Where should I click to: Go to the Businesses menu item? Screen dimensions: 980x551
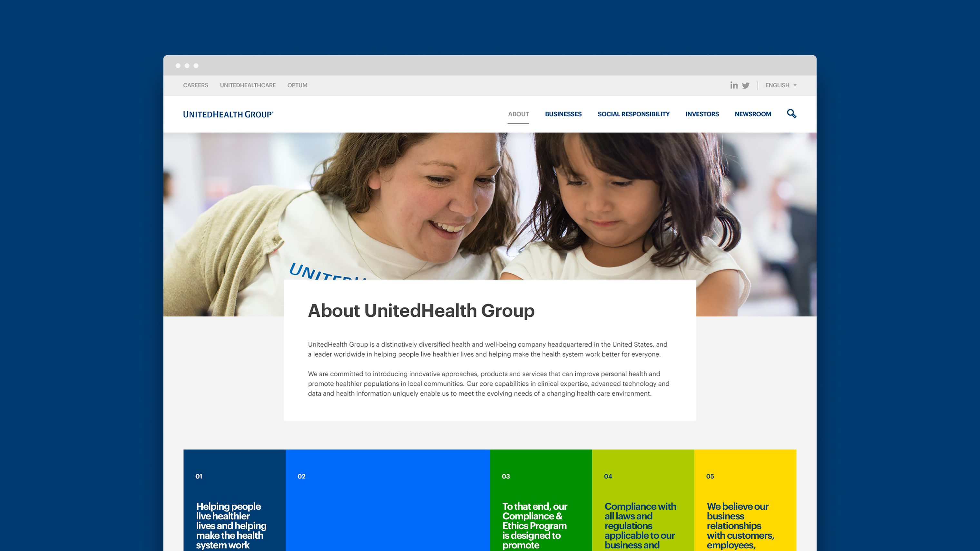(x=563, y=114)
